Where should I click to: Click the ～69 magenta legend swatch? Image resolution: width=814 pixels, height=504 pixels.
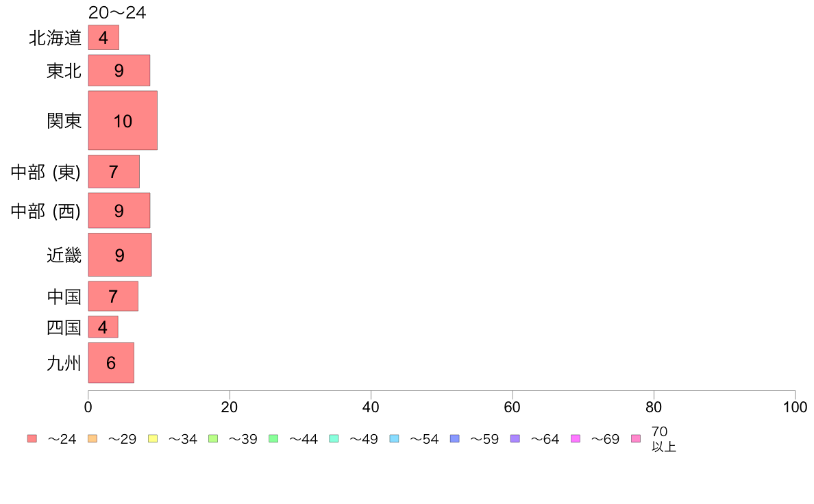[x=575, y=438]
